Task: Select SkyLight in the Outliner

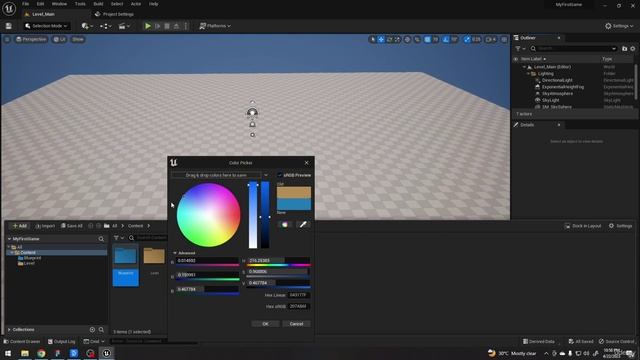Action: click(x=550, y=100)
